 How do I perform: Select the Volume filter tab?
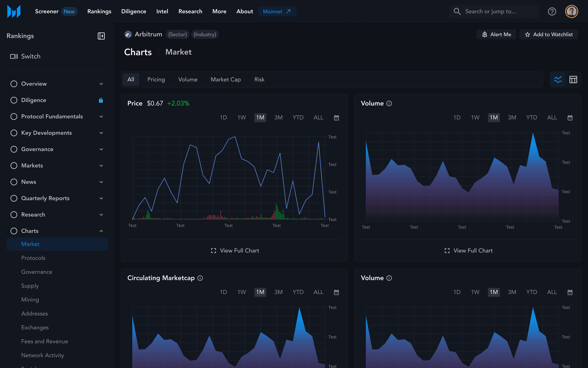tap(188, 80)
